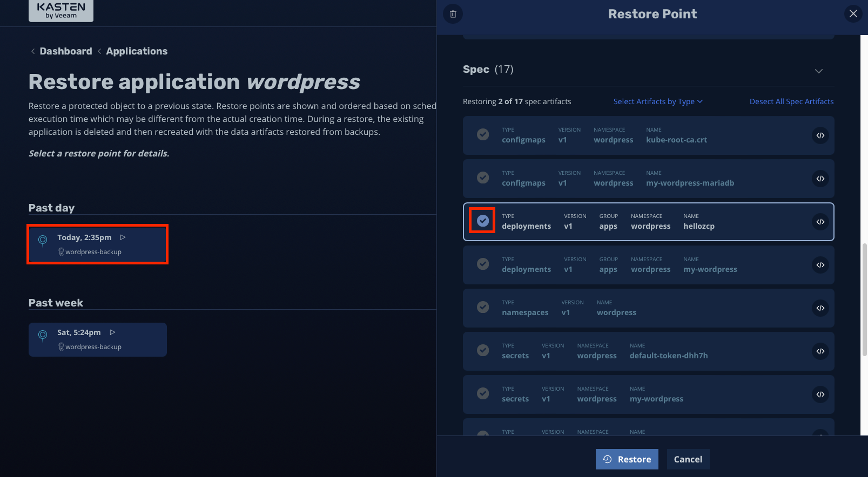The image size is (868, 477).
Task: Click the Cancel button
Action: tap(688, 459)
